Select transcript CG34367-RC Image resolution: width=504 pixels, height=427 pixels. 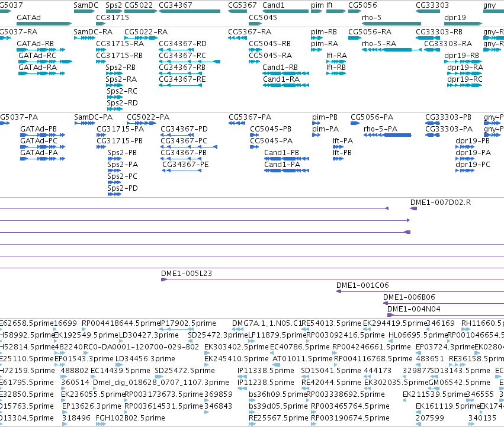[x=190, y=62]
